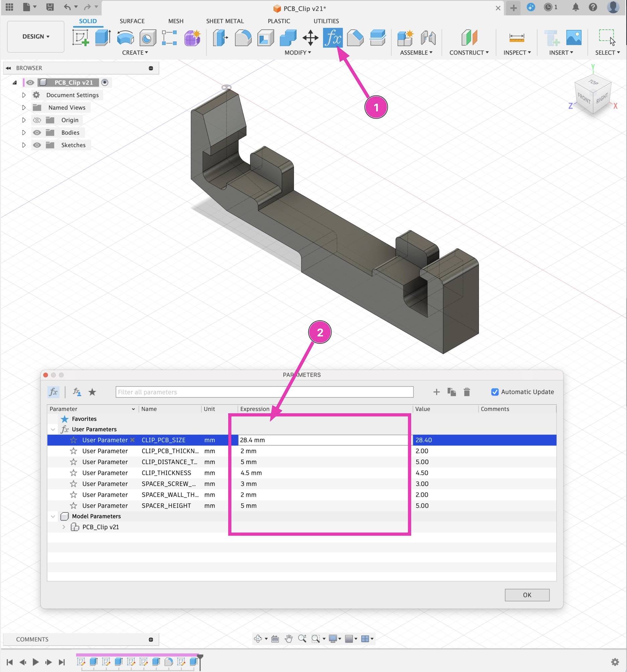
Task: Select the Extrude tool
Action: [x=103, y=37]
